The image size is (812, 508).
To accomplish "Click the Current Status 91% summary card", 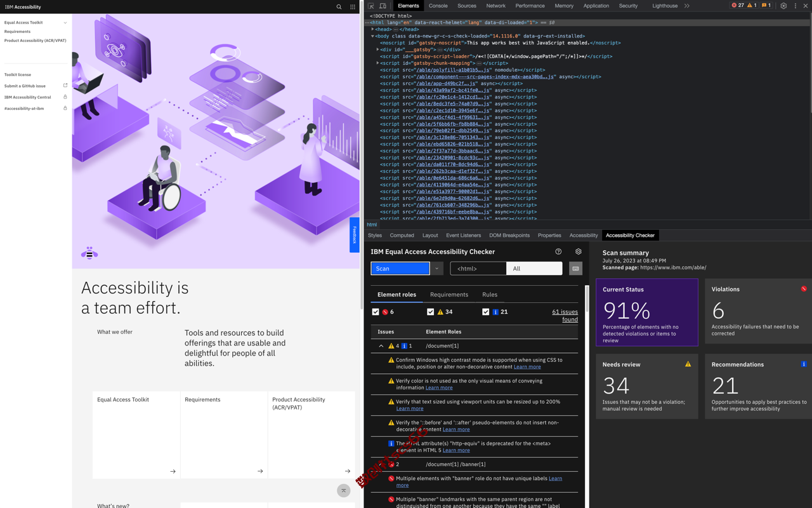I will point(647,312).
